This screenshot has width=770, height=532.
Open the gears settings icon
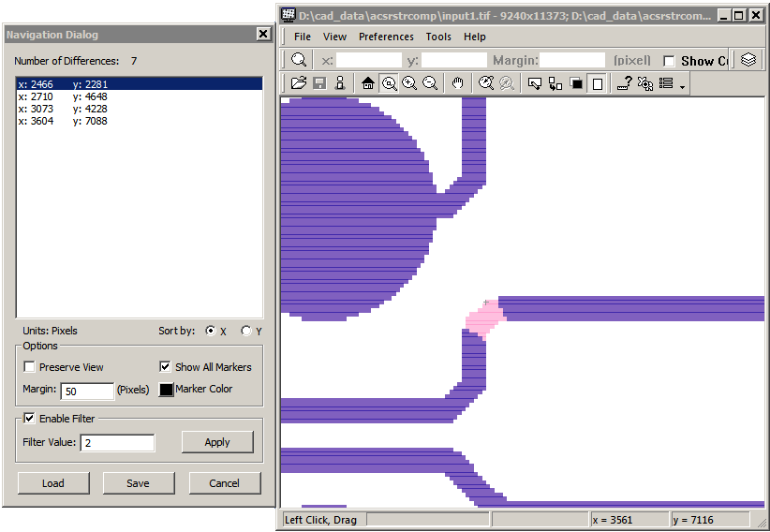(x=645, y=83)
